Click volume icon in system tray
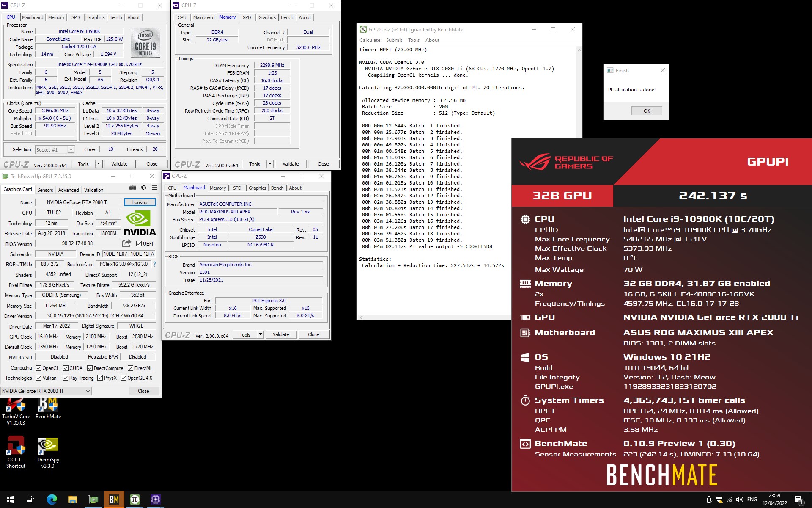The image size is (812, 508). click(740, 500)
